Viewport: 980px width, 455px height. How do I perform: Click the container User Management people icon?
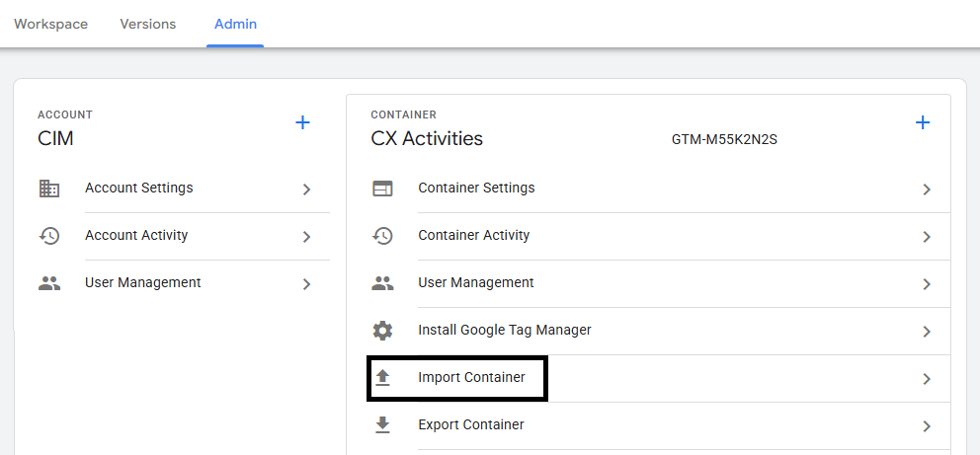382,283
